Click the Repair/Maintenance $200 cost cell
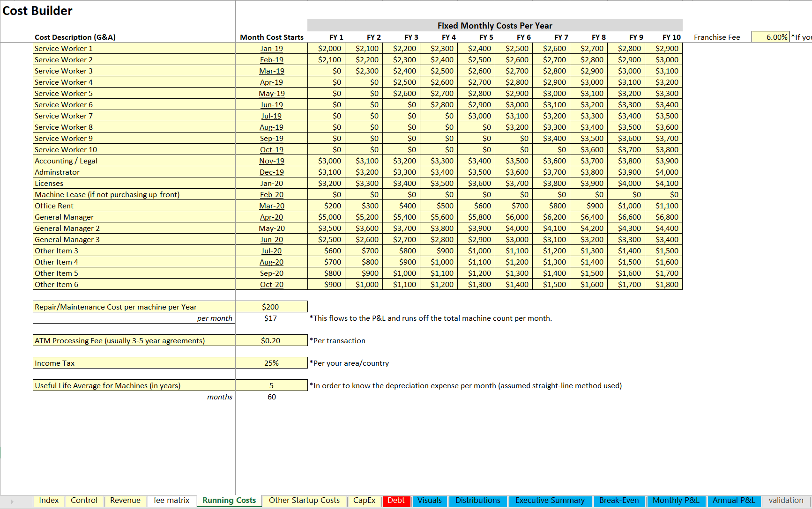This screenshot has width=812, height=509. point(271,307)
